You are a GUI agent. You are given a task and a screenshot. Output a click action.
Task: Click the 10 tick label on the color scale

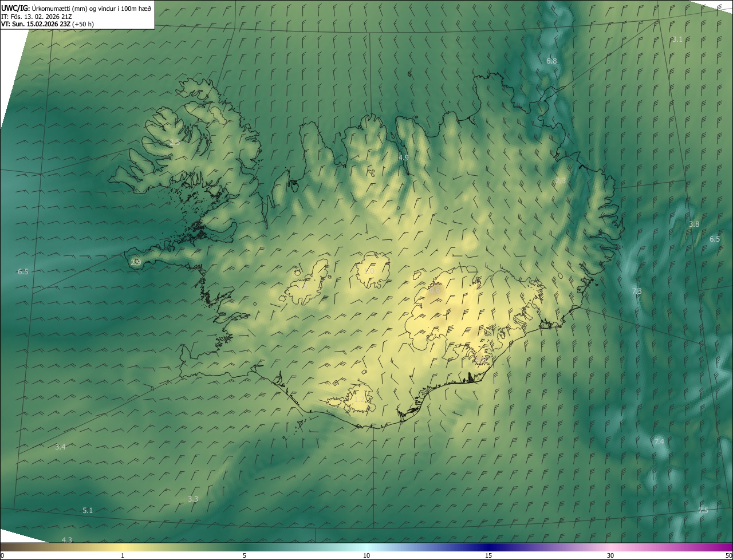366,555
